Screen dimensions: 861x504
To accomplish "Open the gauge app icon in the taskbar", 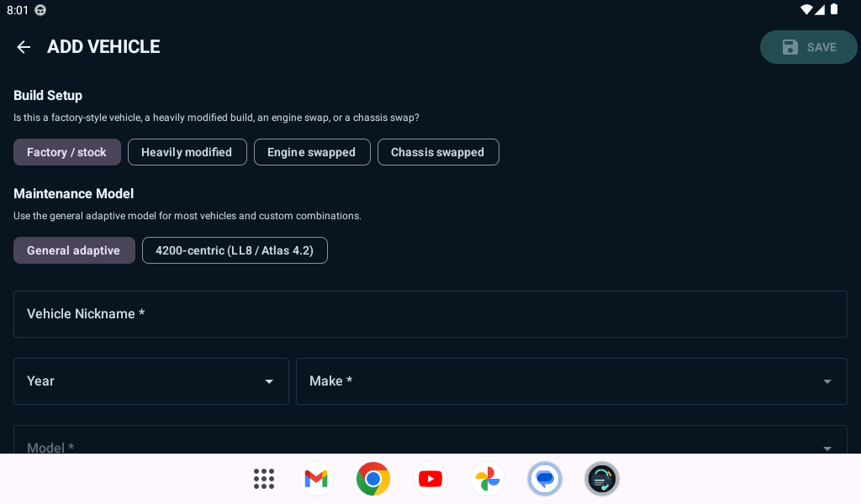I will point(602,479).
